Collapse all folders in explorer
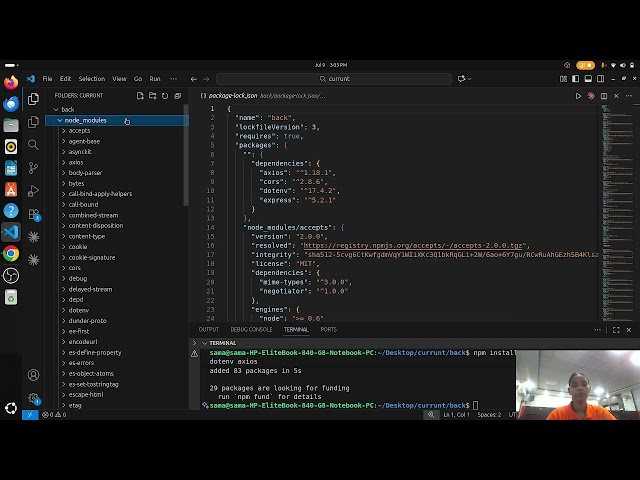This screenshot has width=640, height=480. pos(178,96)
